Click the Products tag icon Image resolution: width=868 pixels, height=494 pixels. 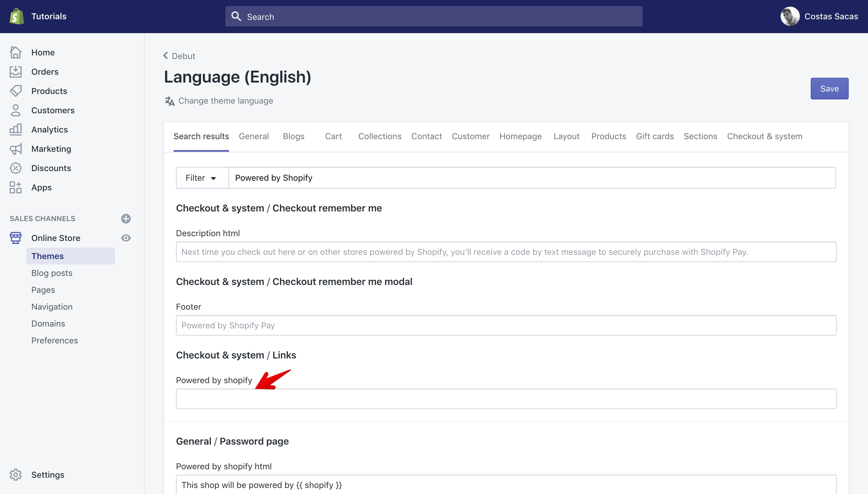16,91
